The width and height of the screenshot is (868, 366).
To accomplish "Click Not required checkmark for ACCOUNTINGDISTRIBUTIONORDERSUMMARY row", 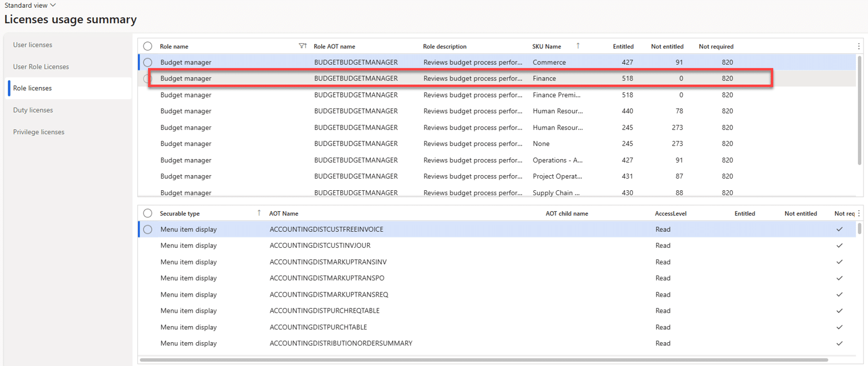I will click(839, 343).
